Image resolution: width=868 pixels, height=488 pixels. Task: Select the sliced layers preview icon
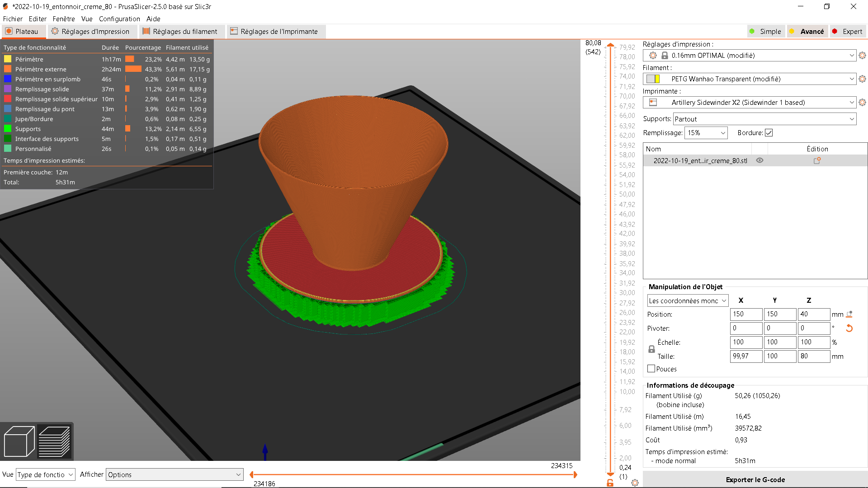point(54,441)
